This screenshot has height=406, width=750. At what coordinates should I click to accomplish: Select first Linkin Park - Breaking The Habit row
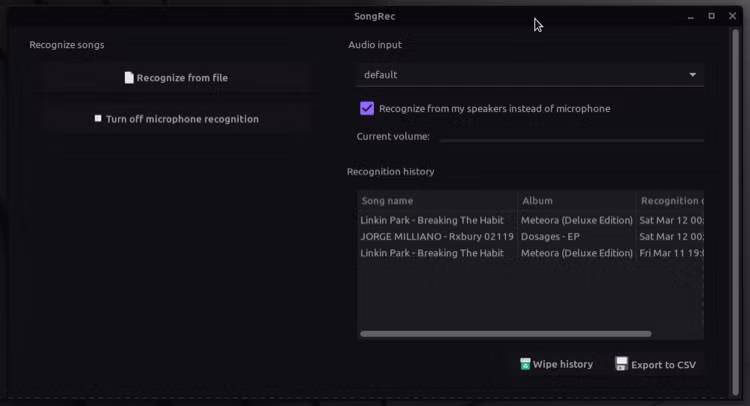point(530,220)
